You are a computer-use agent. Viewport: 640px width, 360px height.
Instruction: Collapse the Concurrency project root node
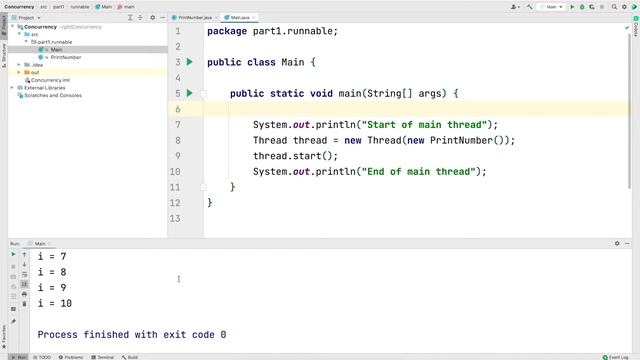pos(12,27)
